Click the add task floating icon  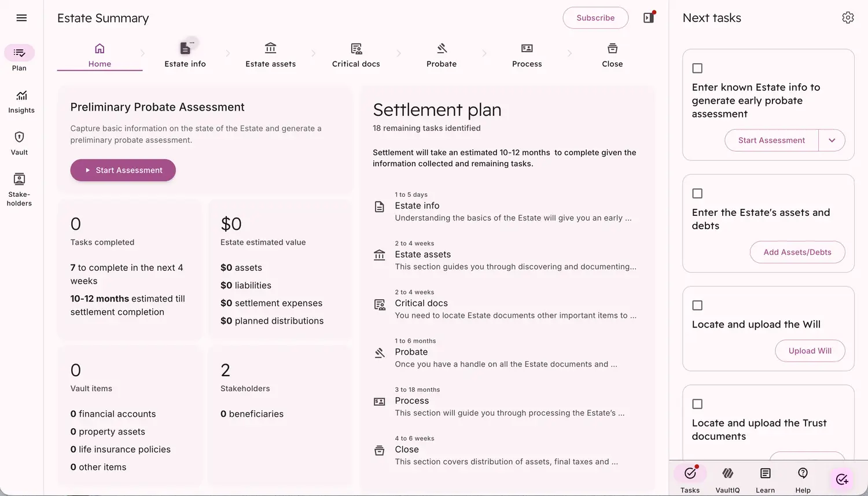[x=841, y=479]
